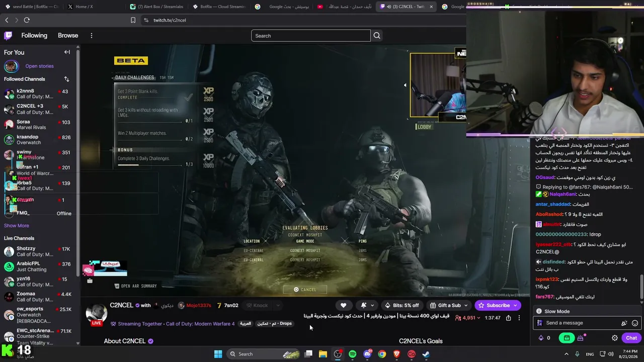Expand the Gift a Sub dropdown
This screenshot has width=644, height=362.
click(x=465, y=305)
